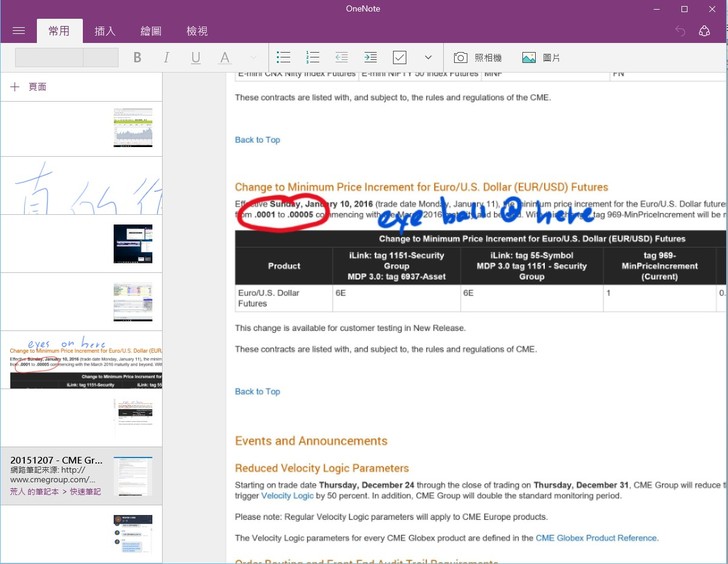The image size is (728, 564).
Task: Toggle italic formatting
Action: point(166,58)
